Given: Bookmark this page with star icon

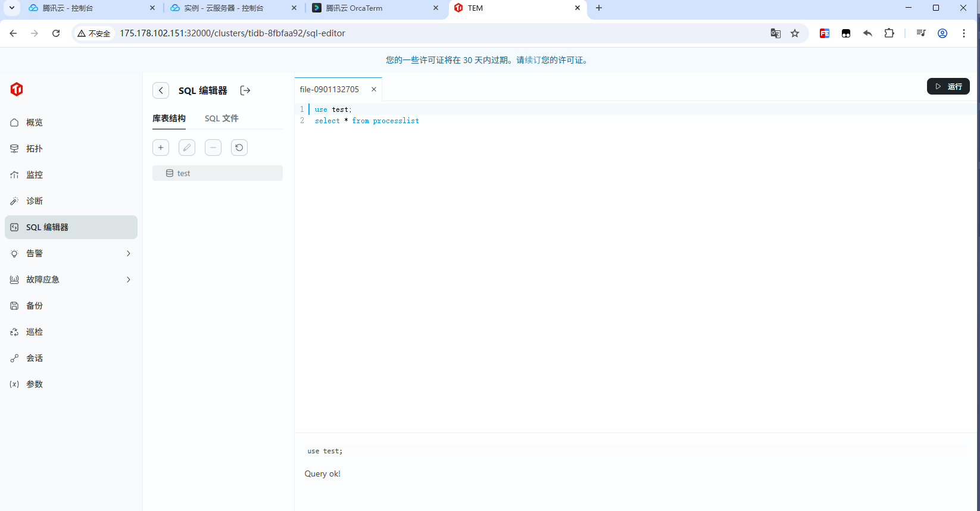Looking at the screenshot, I should tap(795, 33).
